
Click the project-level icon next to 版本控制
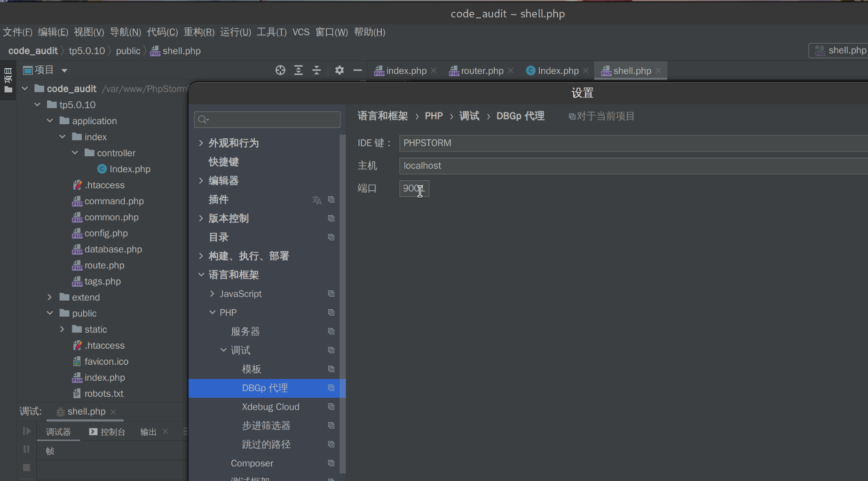pyautogui.click(x=331, y=218)
